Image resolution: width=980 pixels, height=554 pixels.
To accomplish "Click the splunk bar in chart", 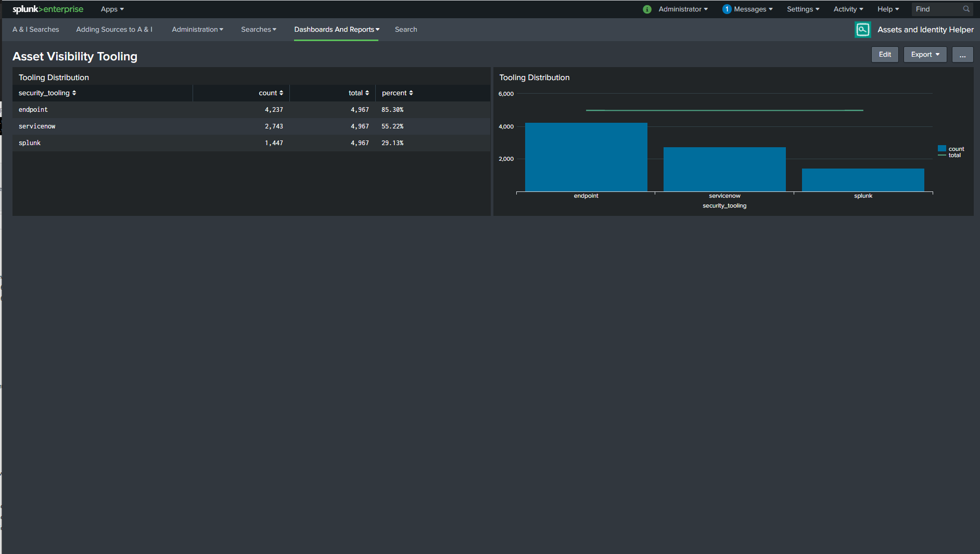I will point(863,180).
